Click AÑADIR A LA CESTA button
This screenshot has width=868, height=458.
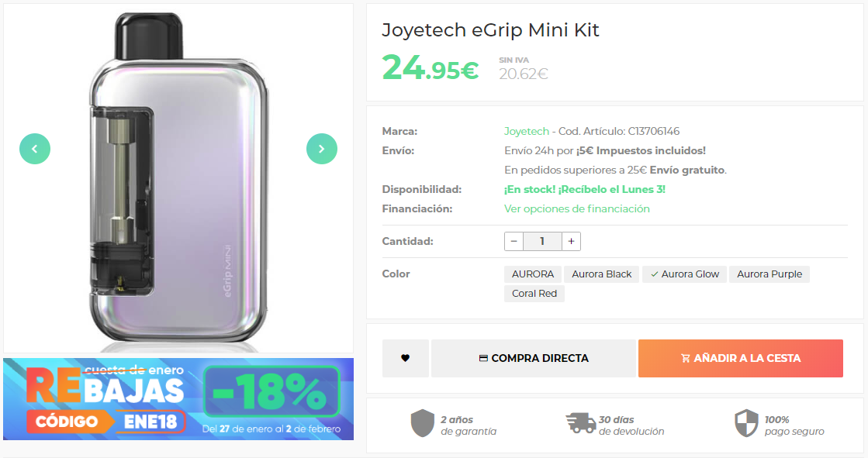pos(741,359)
